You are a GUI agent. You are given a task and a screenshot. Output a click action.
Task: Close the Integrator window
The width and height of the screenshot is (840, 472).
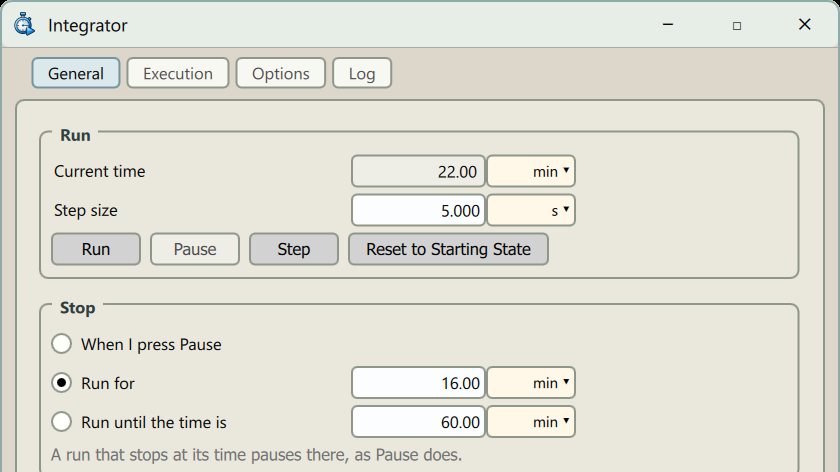(805, 24)
